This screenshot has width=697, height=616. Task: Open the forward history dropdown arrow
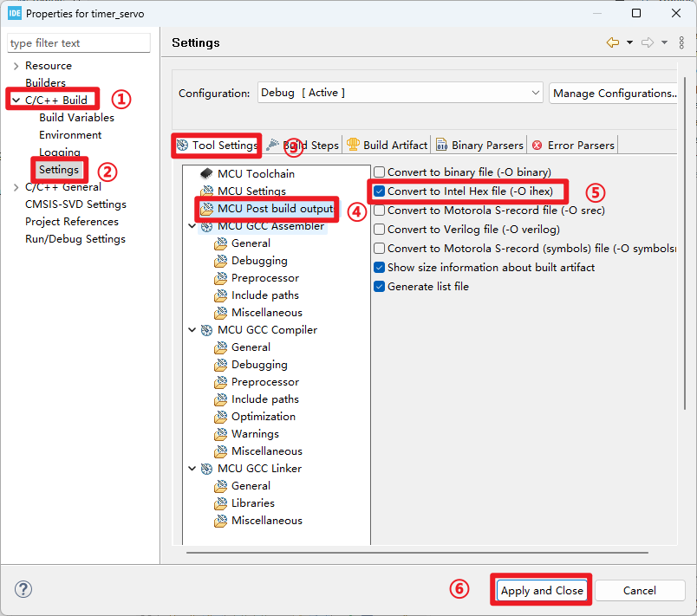(x=665, y=42)
